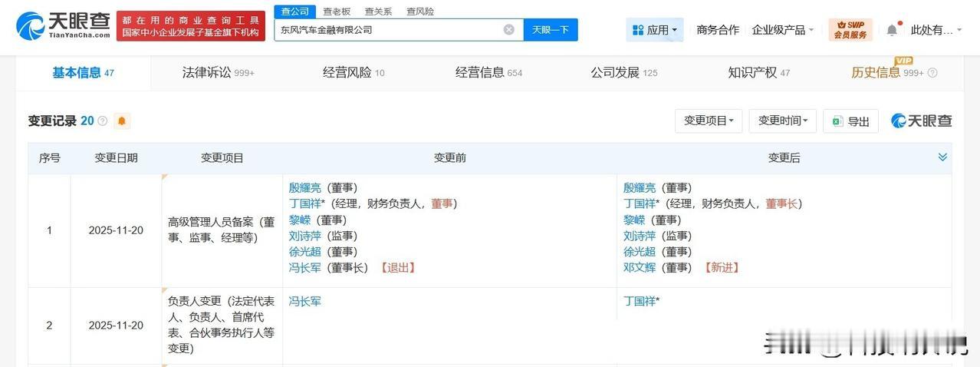The image size is (980, 367).
Task: Open the 经营信息 tab
Action: point(488,73)
